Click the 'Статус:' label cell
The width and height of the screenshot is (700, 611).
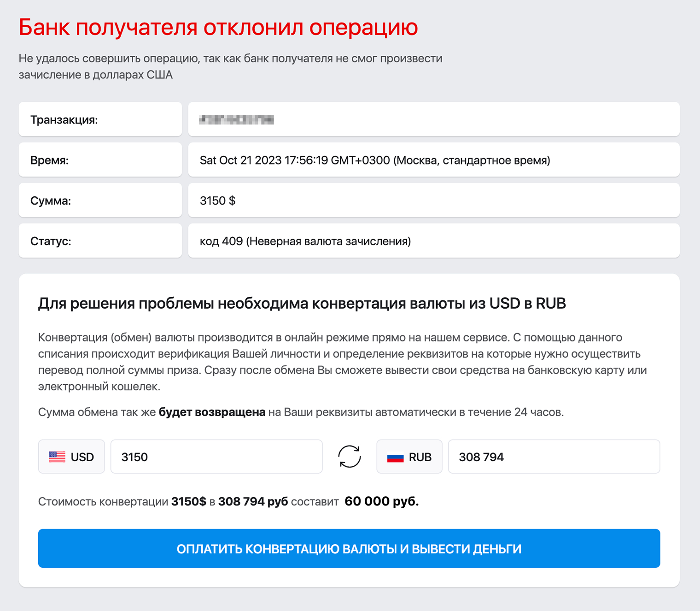[100, 241]
